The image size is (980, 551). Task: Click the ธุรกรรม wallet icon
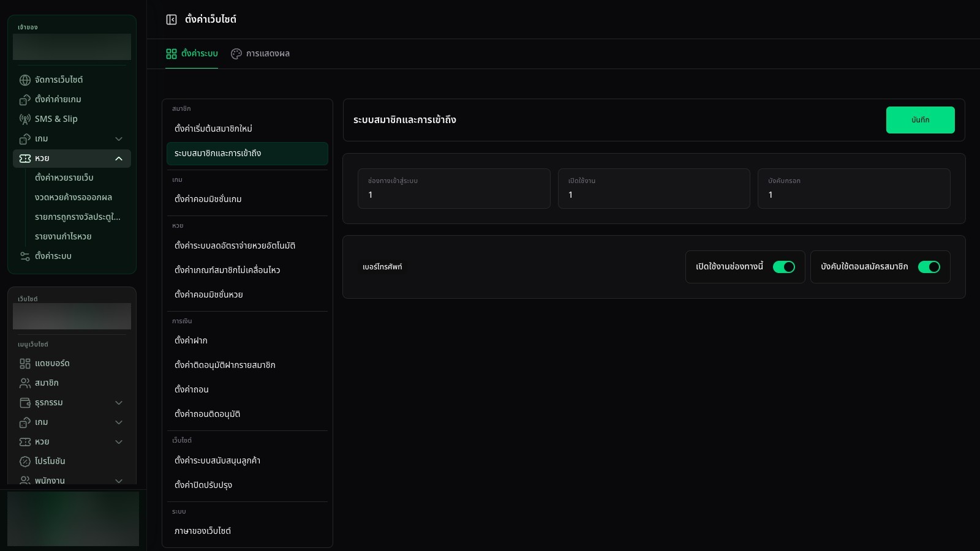point(25,403)
